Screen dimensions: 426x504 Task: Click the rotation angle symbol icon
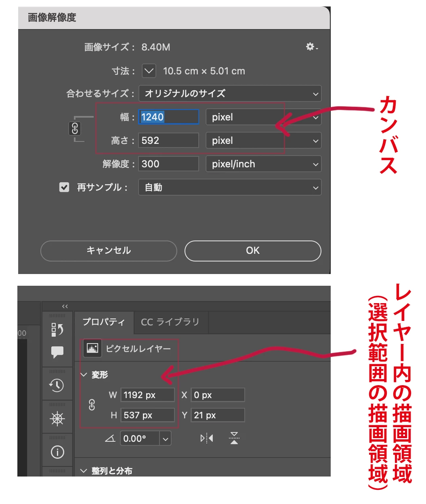coord(110,439)
